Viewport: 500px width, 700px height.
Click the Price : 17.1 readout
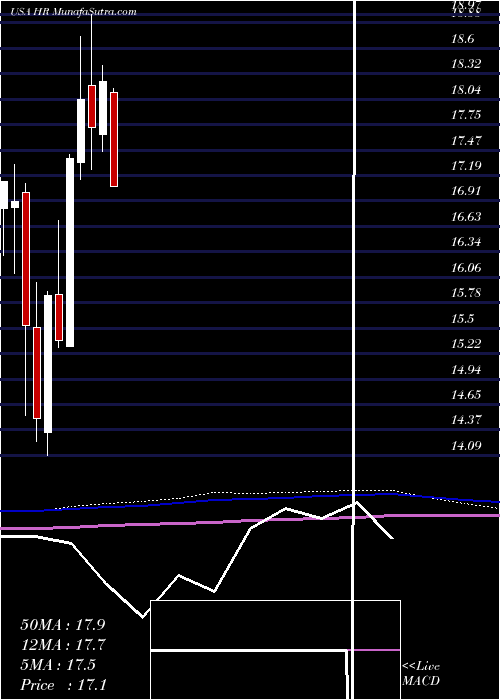63,685
